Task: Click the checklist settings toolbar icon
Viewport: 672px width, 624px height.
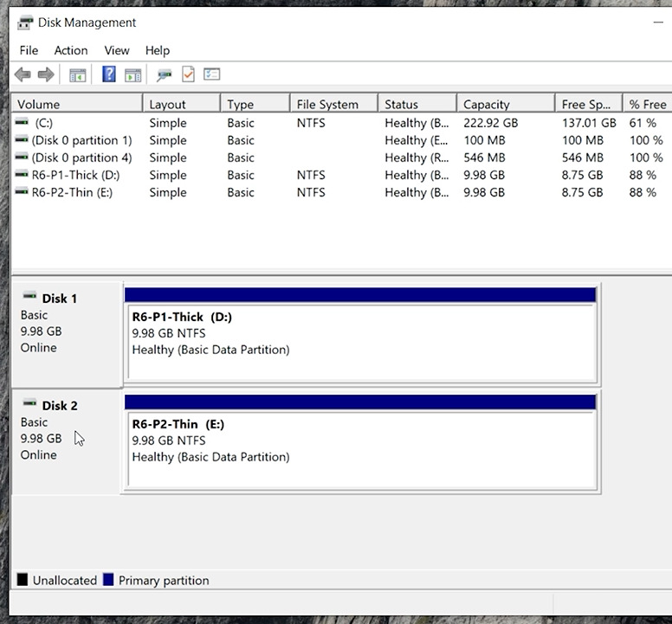Action: (211, 74)
